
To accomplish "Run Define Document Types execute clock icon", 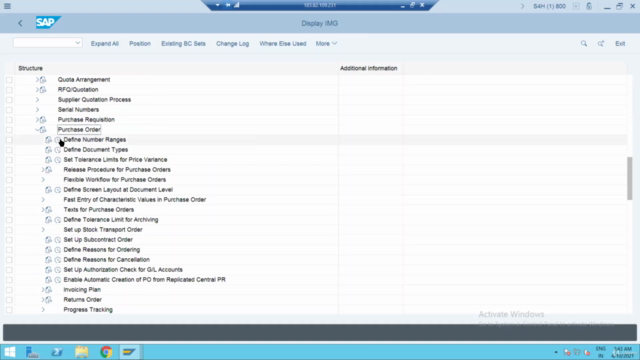I will 58,150.
